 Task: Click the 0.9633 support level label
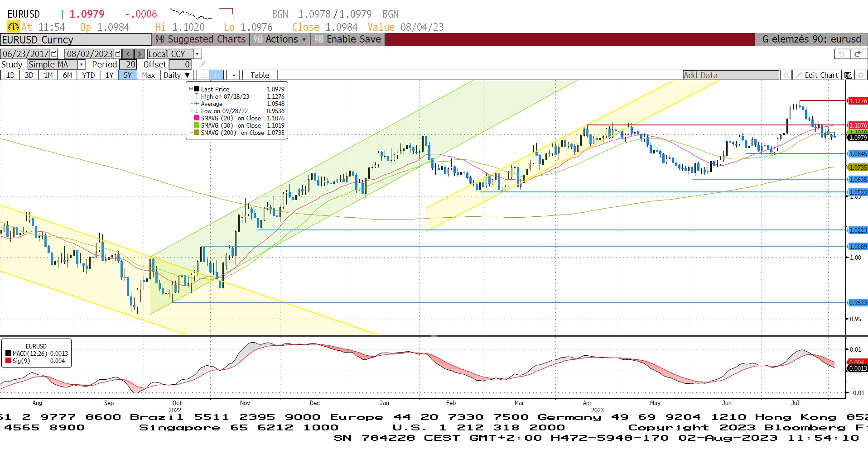click(857, 303)
